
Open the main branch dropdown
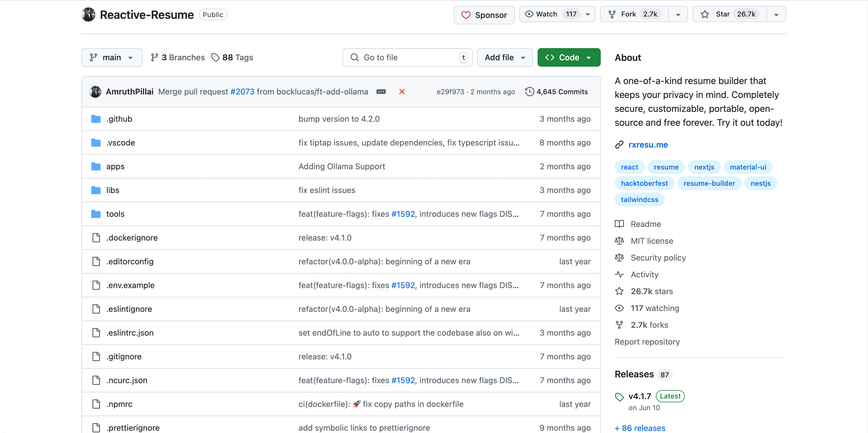[x=112, y=57]
